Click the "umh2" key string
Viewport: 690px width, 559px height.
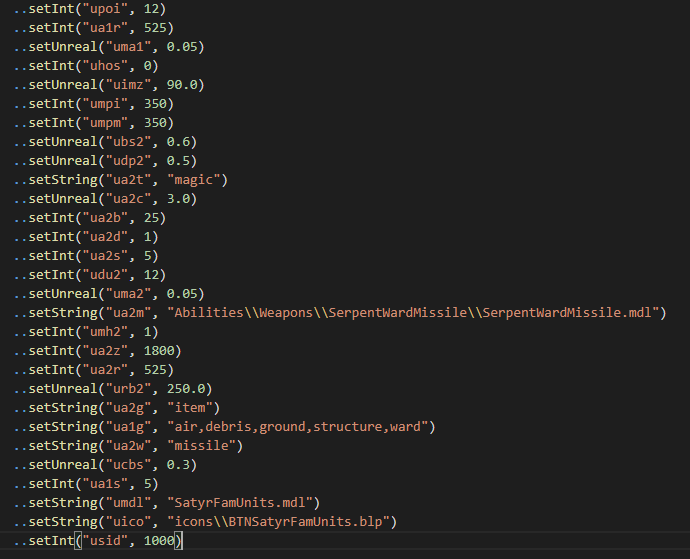tap(105, 332)
